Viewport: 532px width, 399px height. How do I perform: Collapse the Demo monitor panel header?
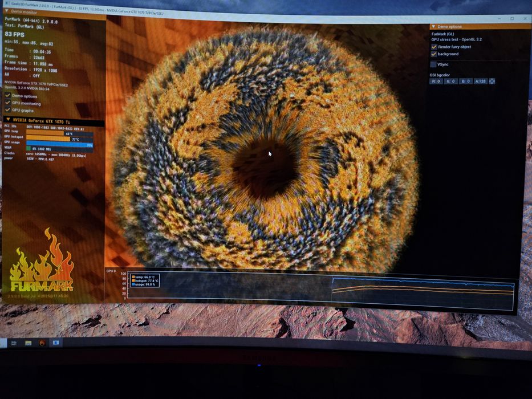54,13
